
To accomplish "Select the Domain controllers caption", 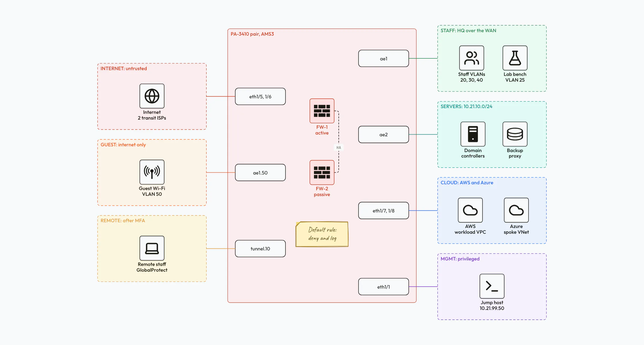I will [x=473, y=153].
